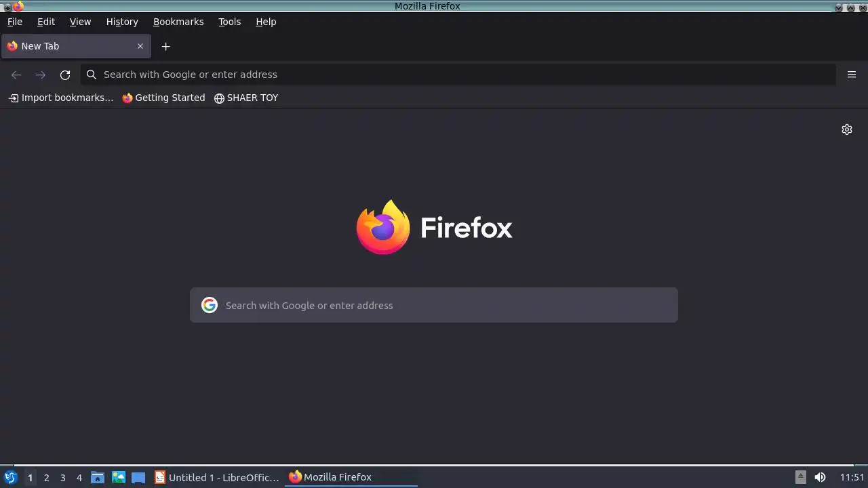Click the Google logo in page search box
868x488 pixels.
[210, 305]
